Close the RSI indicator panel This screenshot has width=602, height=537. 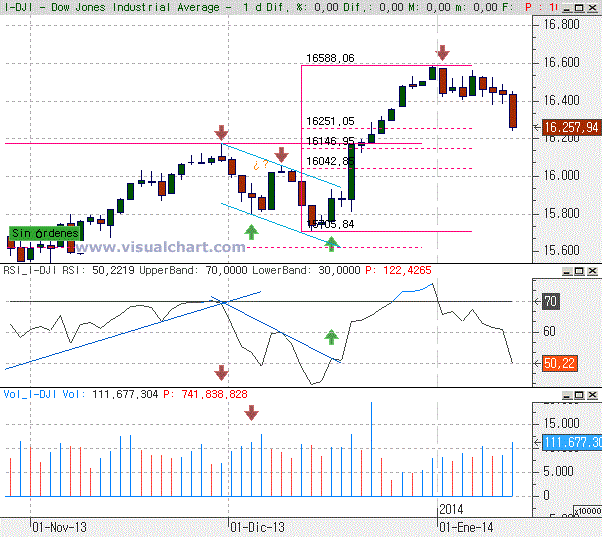coord(592,271)
